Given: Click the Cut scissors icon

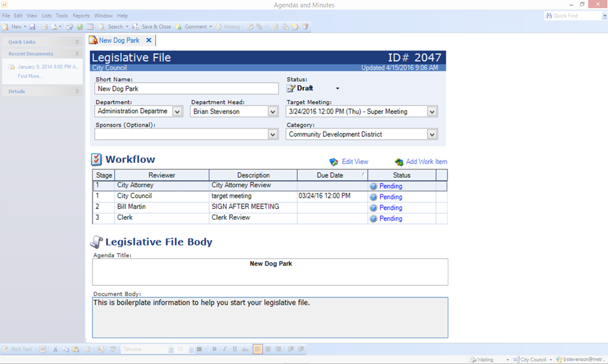Looking at the screenshot, I should pos(56,349).
